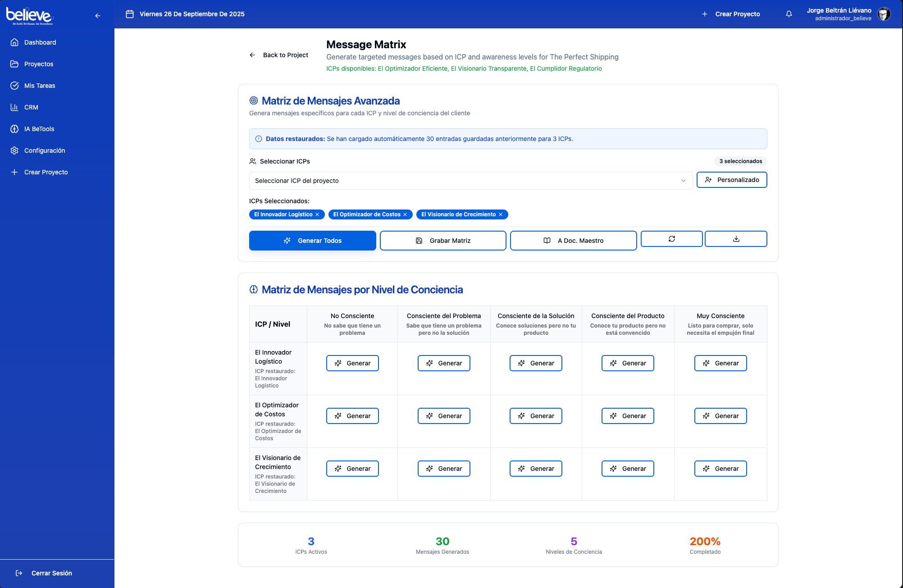
Task: Collapse the sidebar with the arrow icon
Action: [x=98, y=16]
